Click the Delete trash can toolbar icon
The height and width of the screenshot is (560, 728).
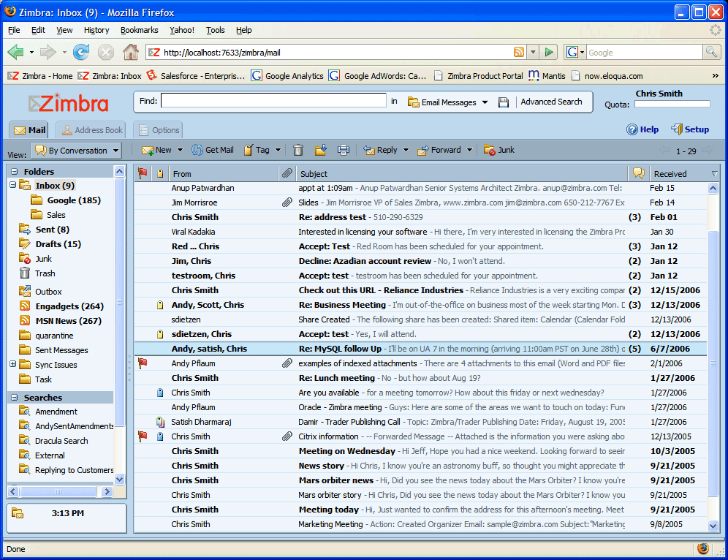298,150
